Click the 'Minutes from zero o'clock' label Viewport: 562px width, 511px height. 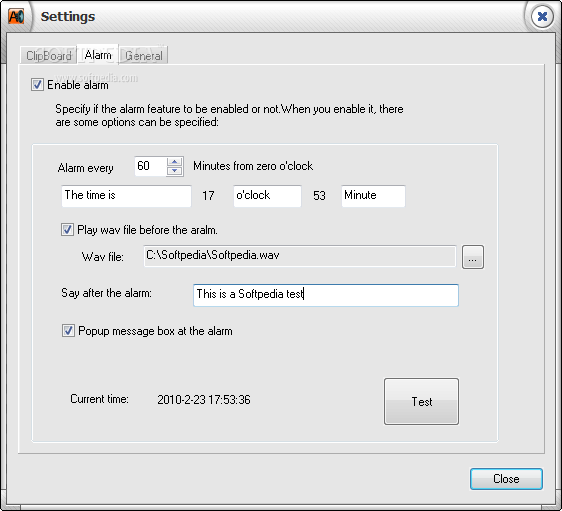(x=253, y=166)
